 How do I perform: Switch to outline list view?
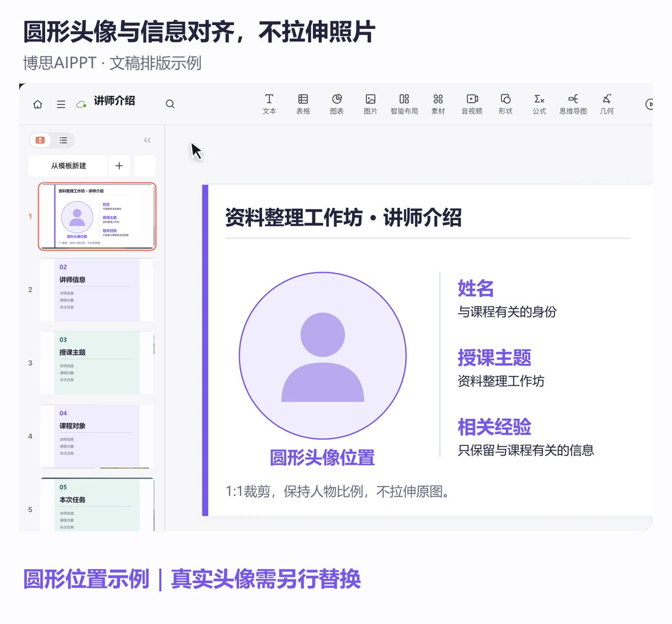(x=64, y=140)
